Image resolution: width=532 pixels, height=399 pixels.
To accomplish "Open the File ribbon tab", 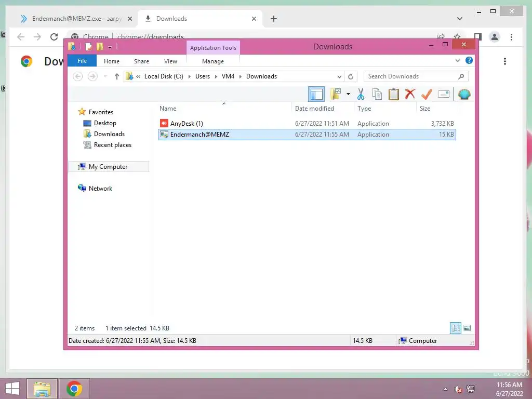I will (x=82, y=61).
